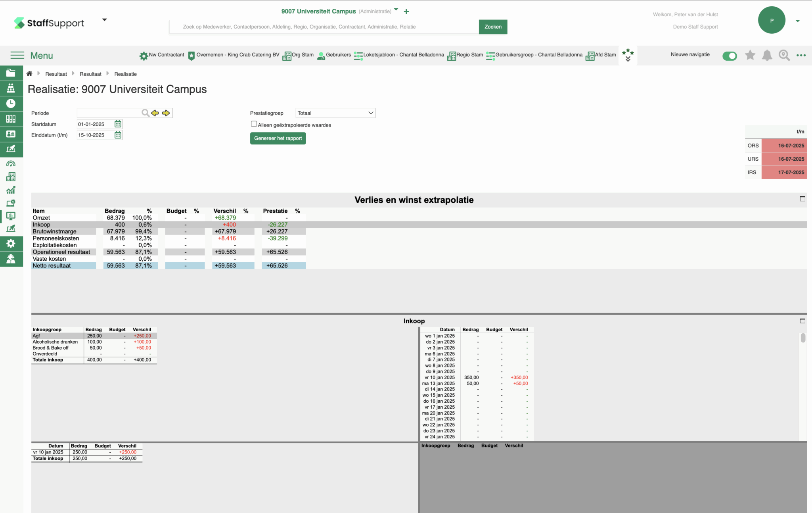Click the Inkoop date table scrollbar
Image resolution: width=812 pixels, height=513 pixels.
802,338
